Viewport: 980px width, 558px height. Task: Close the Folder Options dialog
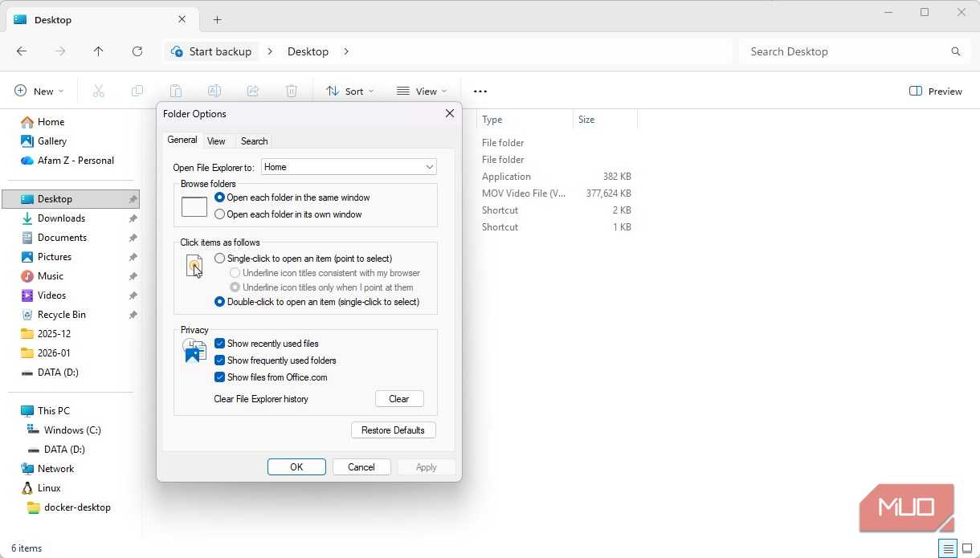coord(450,114)
